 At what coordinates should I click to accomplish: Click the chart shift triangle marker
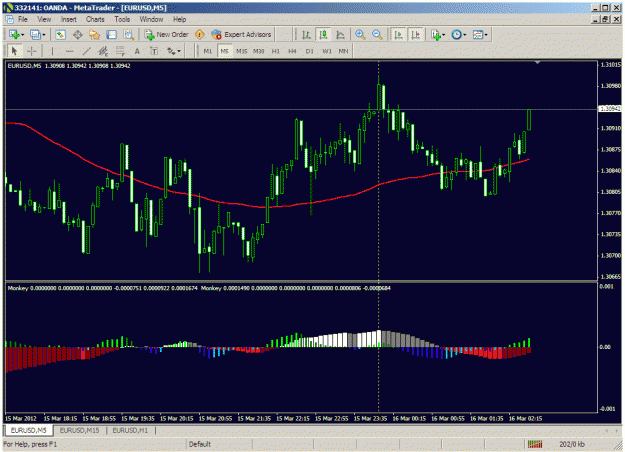click(x=538, y=63)
